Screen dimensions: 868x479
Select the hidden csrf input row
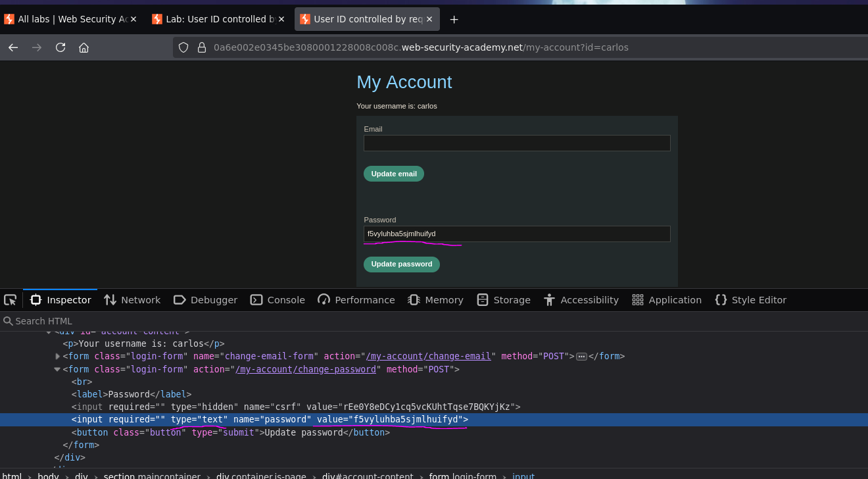pos(434,407)
